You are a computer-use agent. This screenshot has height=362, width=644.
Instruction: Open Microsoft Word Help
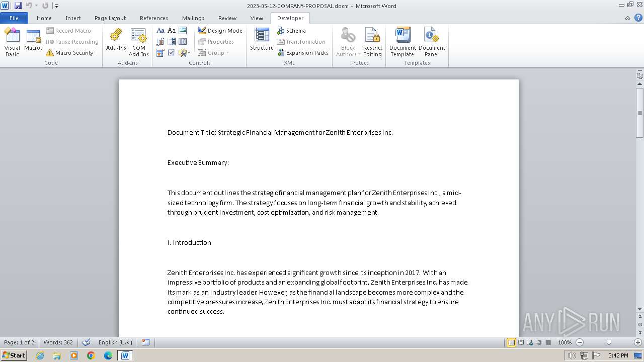638,18
